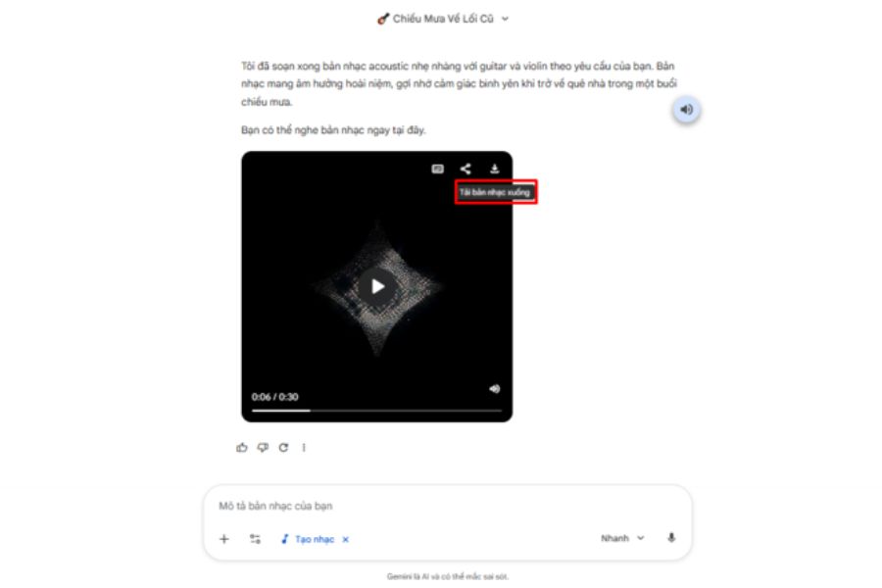Expand the Nhanh model dropdown
882x588 pixels.
click(622, 538)
